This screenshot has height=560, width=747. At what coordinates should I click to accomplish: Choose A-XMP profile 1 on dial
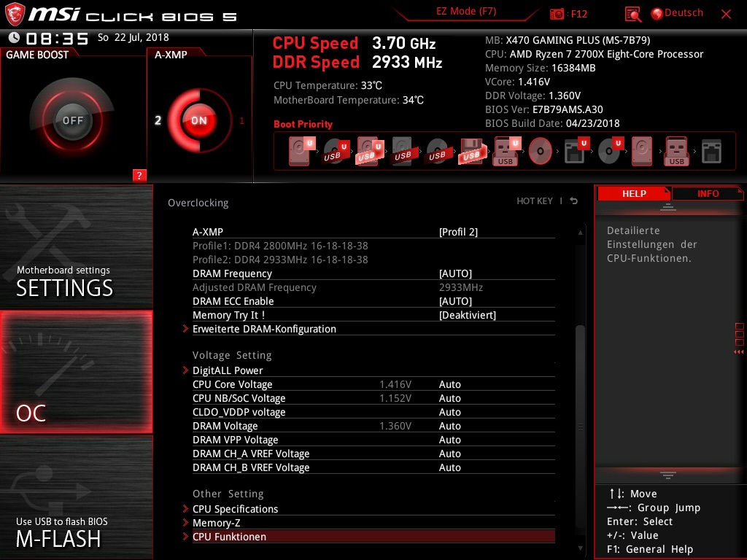pyautogui.click(x=242, y=120)
